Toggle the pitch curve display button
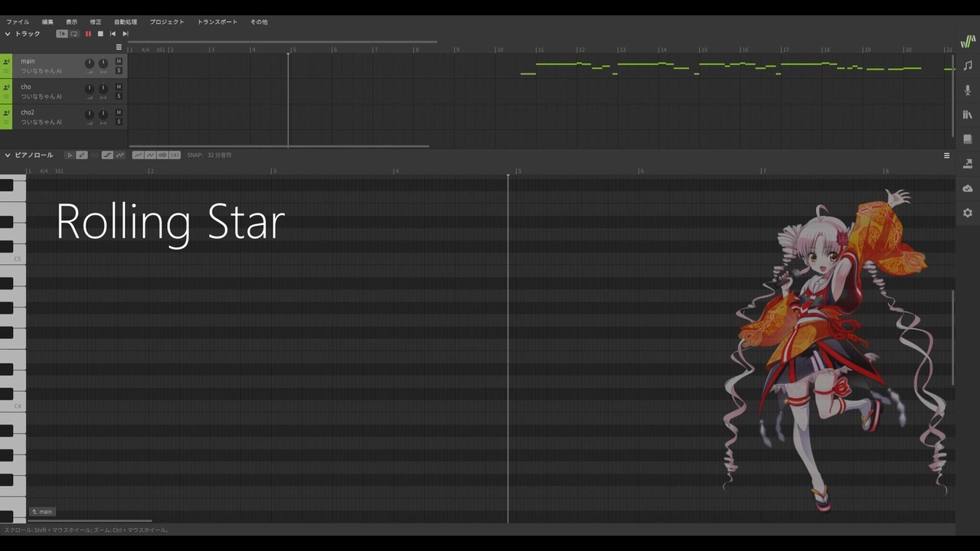The height and width of the screenshot is (551, 980). point(120,155)
